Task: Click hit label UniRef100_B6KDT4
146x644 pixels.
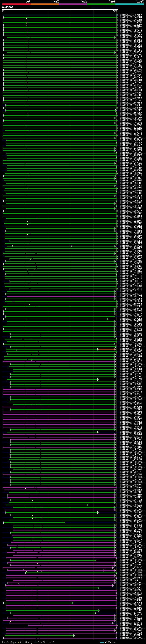Action: coord(131,37)
